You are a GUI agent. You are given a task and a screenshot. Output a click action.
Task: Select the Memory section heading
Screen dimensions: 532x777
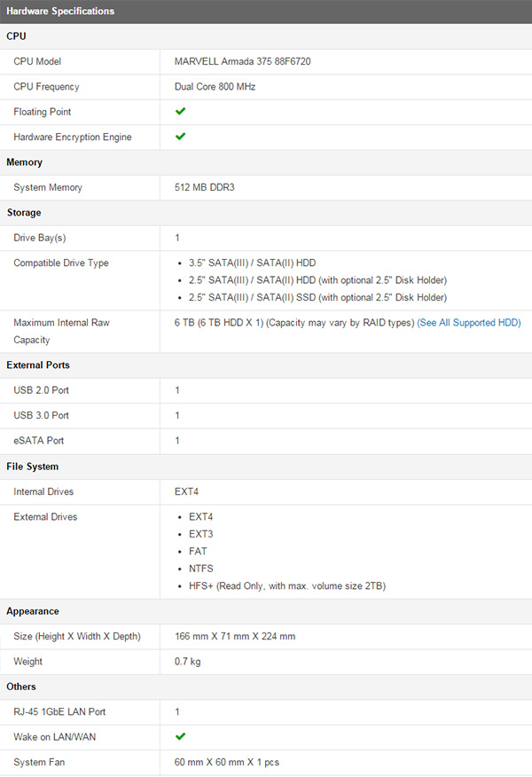point(24,162)
